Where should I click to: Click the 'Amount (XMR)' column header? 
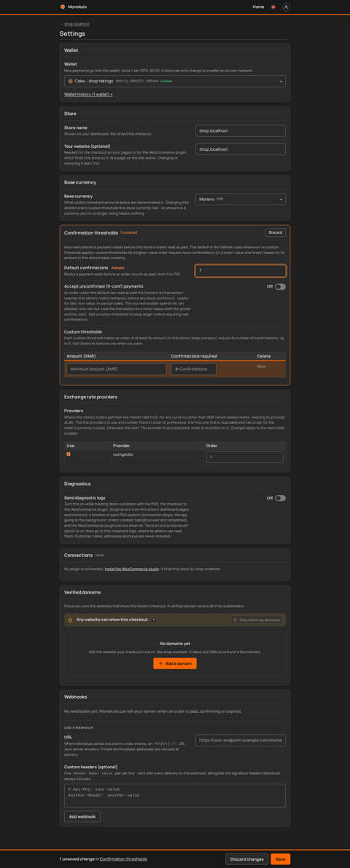coord(82,356)
